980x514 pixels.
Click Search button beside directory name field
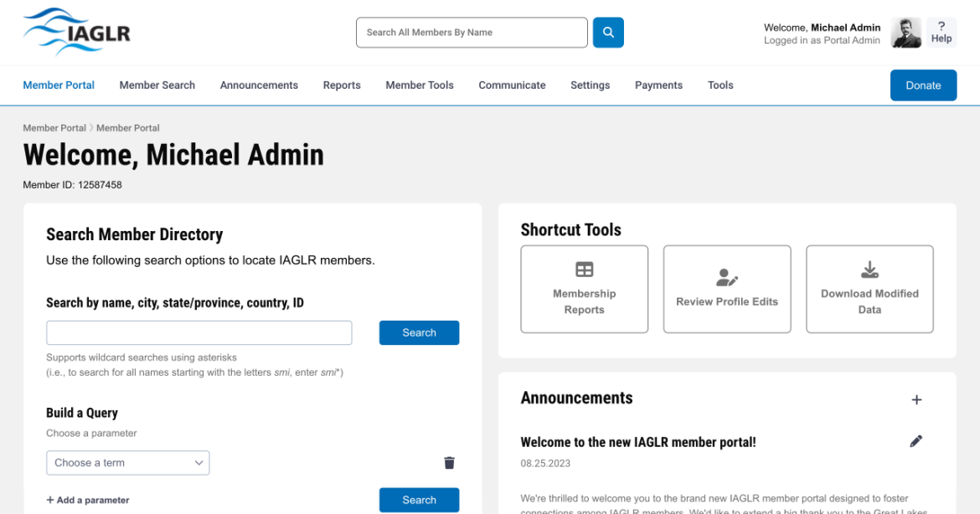pos(419,332)
